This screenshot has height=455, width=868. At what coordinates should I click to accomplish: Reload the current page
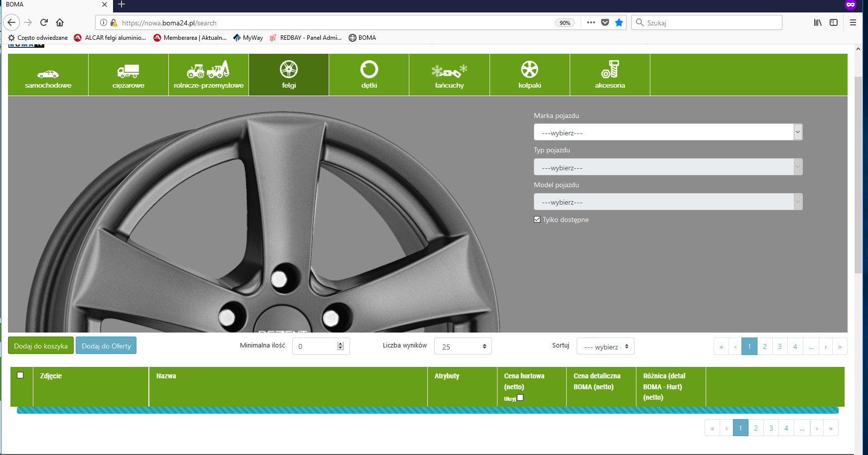pyautogui.click(x=44, y=22)
